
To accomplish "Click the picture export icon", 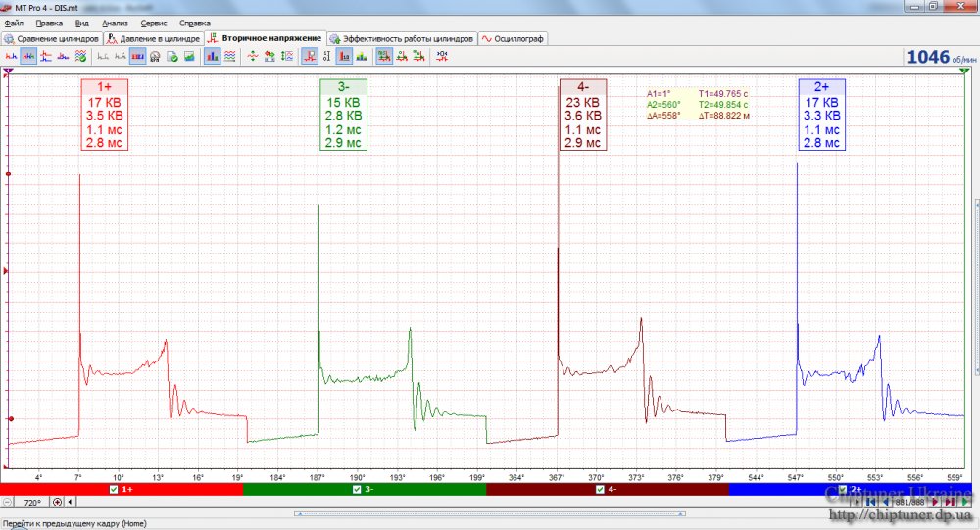I will point(189,56).
